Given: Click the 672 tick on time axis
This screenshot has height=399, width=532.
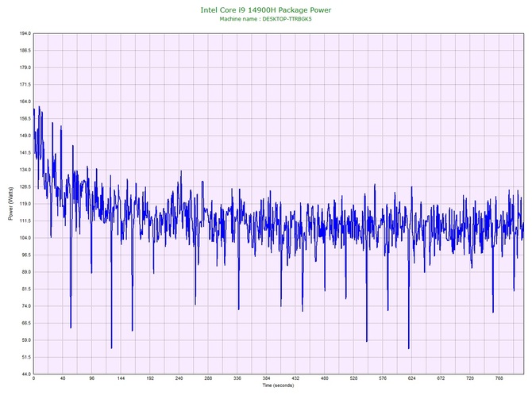Looking at the screenshot, I should pos(441,378).
